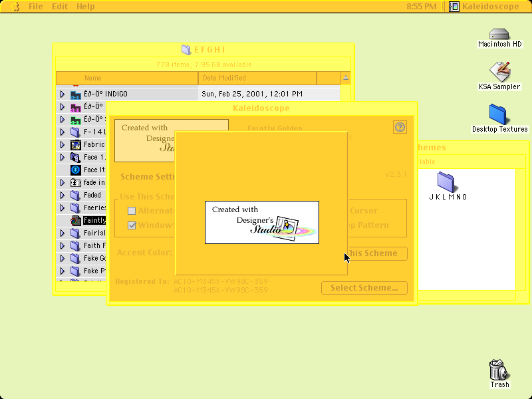This screenshot has height=399, width=532.
Task: Select the Face It file icon
Action: [75, 170]
